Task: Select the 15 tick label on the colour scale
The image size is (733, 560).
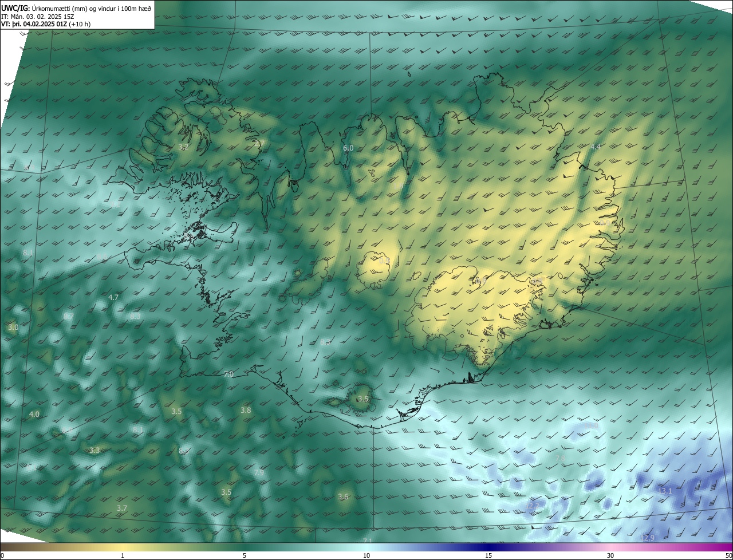Action: tap(488, 555)
